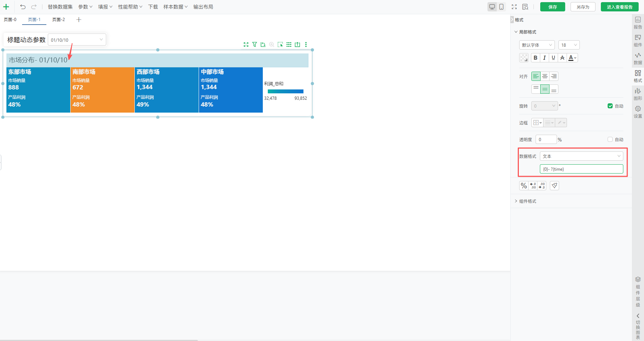Open the background color swatch
The height and width of the screenshot is (341, 644).
pos(523,58)
